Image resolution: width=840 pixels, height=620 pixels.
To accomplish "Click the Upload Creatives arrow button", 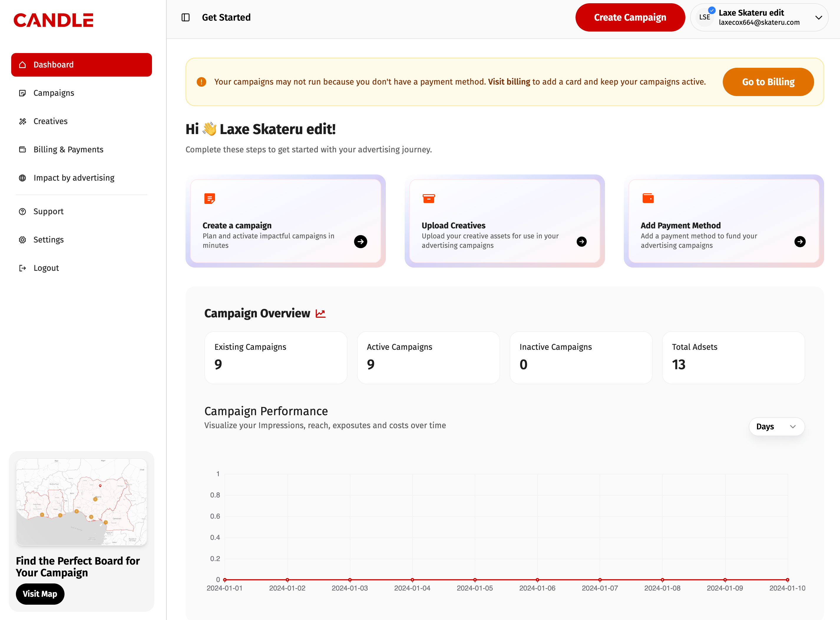I will tap(581, 241).
